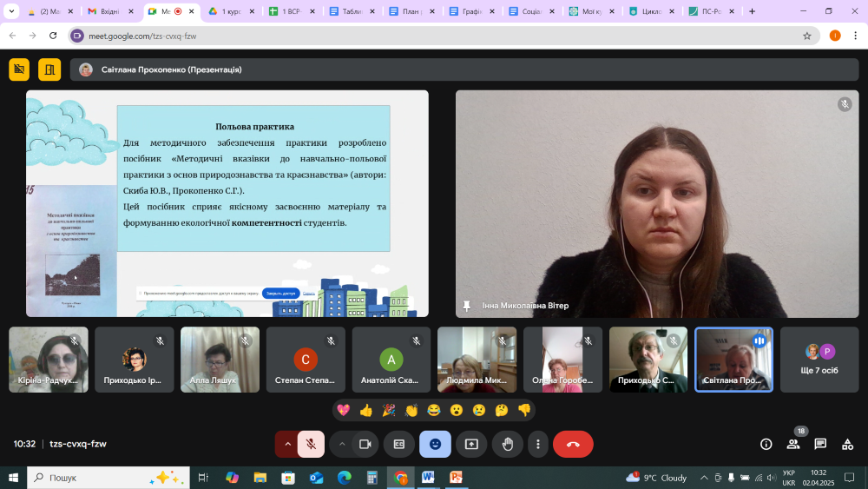The width and height of the screenshot is (868, 489).
Task: Send the thinking face reaction
Action: pyautogui.click(x=502, y=410)
